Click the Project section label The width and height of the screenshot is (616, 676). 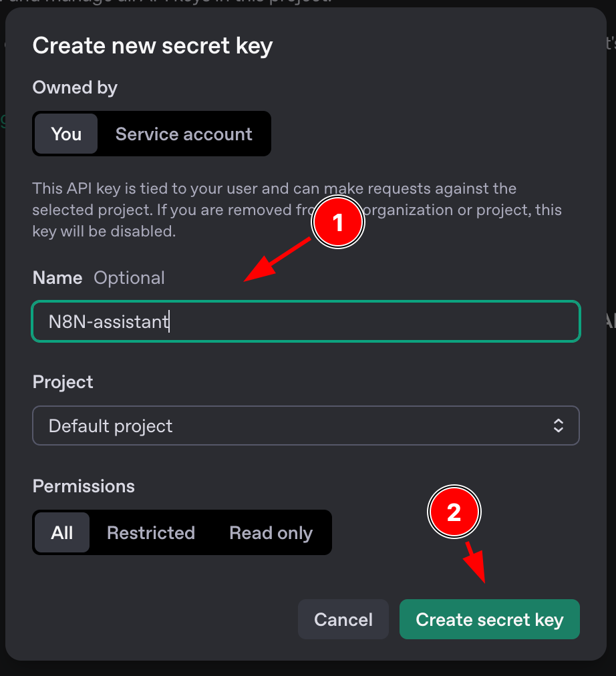point(63,382)
